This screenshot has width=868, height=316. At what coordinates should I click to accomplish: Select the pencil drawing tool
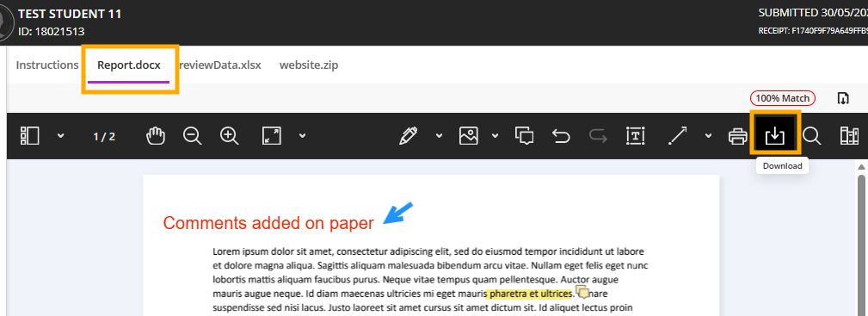[408, 136]
